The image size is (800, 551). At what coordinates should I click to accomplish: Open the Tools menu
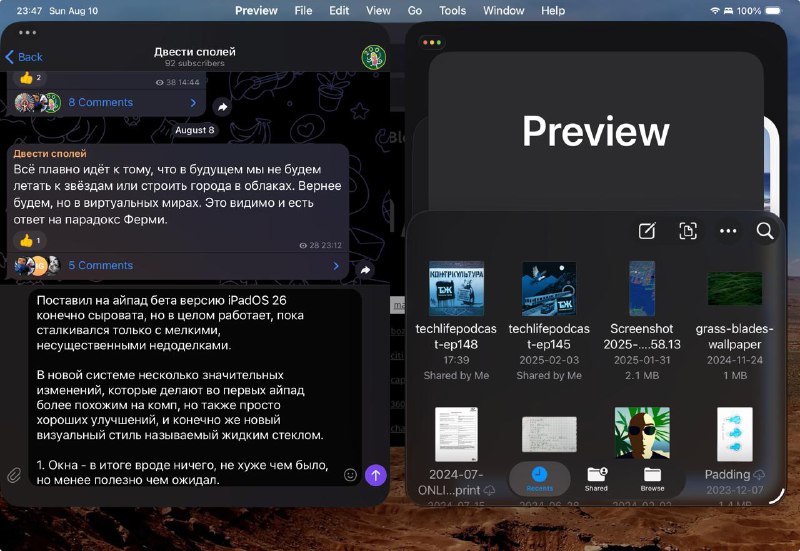point(453,10)
